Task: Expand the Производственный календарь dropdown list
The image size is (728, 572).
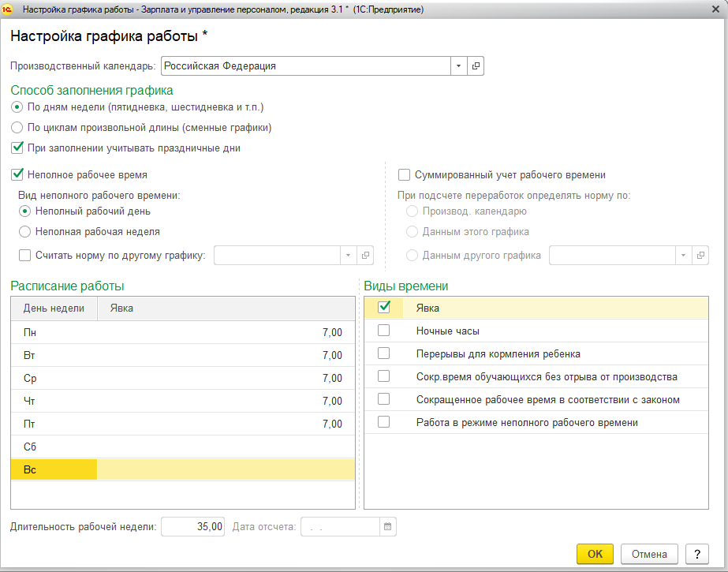Action: (459, 66)
